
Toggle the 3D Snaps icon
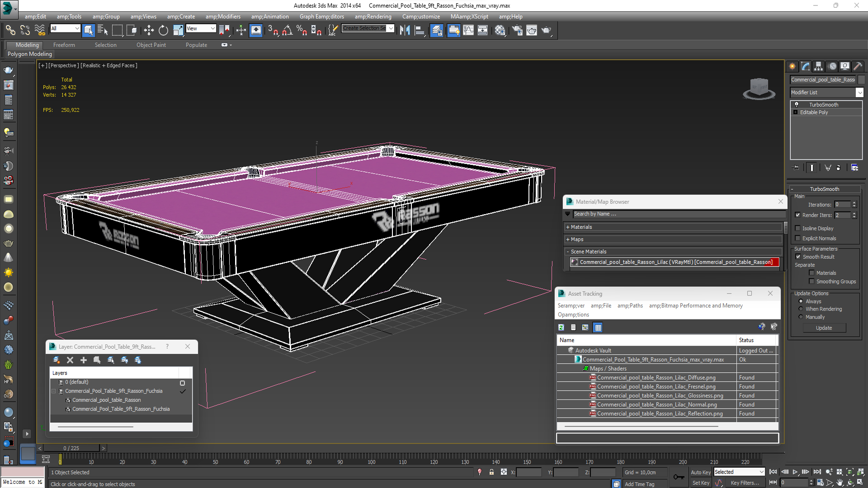coord(273,30)
